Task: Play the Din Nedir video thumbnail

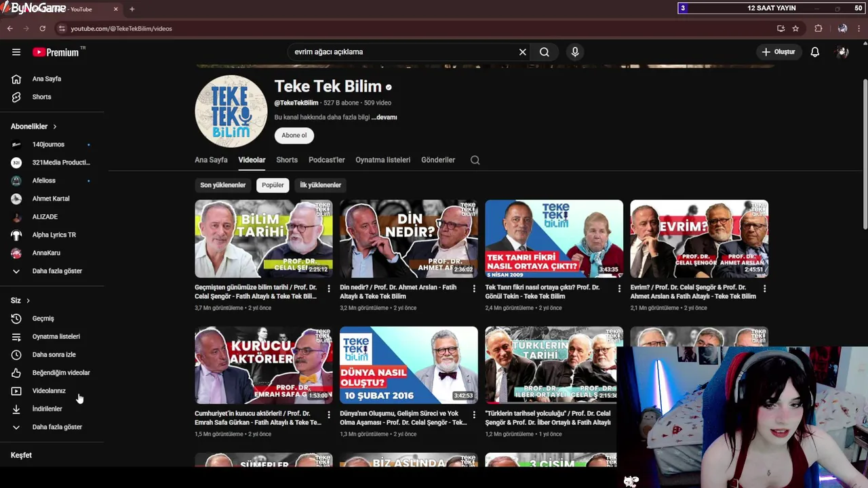Action: click(x=409, y=239)
